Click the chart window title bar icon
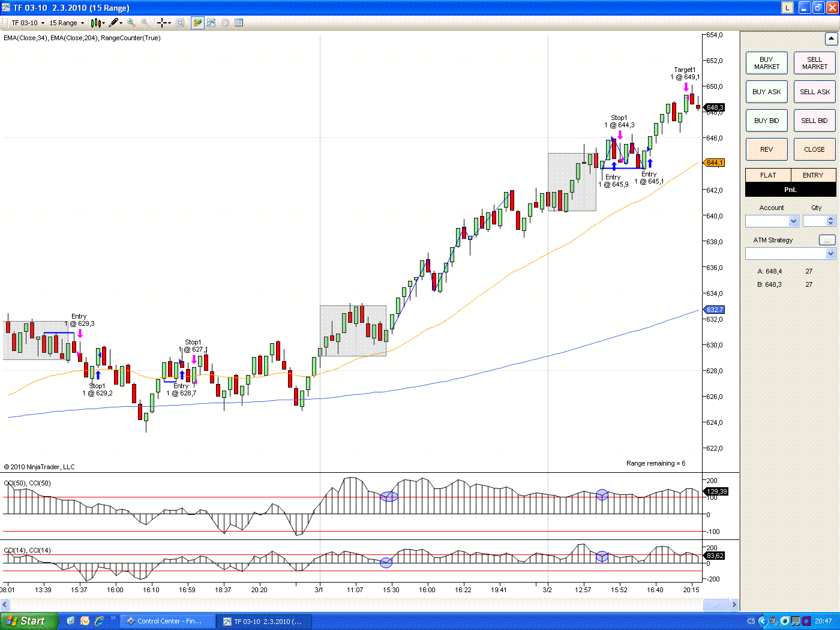Screen dimensions: 840x630 pyautogui.click(x=7, y=8)
